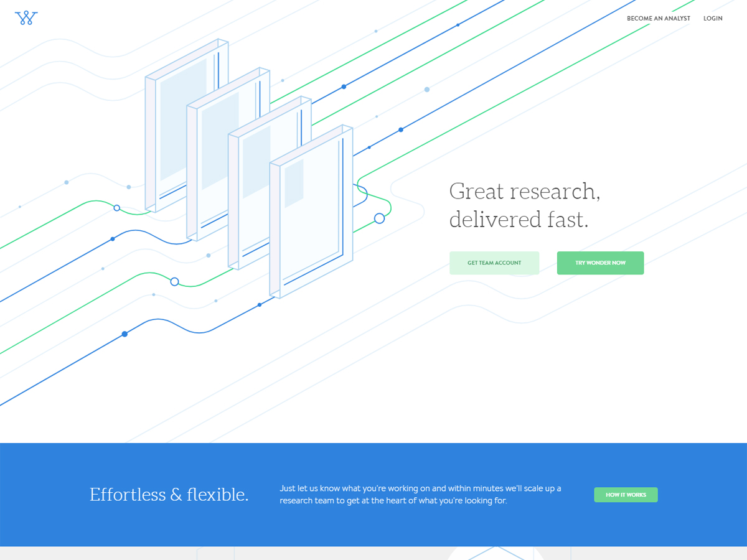Go to the Login page
Viewport: 747px width, 560px height.
click(x=713, y=19)
